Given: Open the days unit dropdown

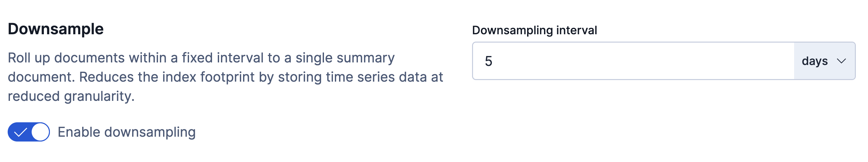Looking at the screenshot, I should tap(824, 61).
